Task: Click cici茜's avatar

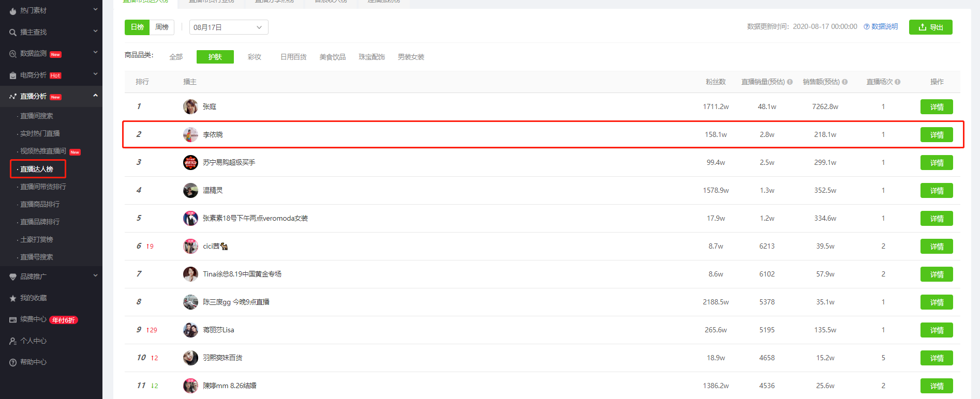Action: click(190, 246)
